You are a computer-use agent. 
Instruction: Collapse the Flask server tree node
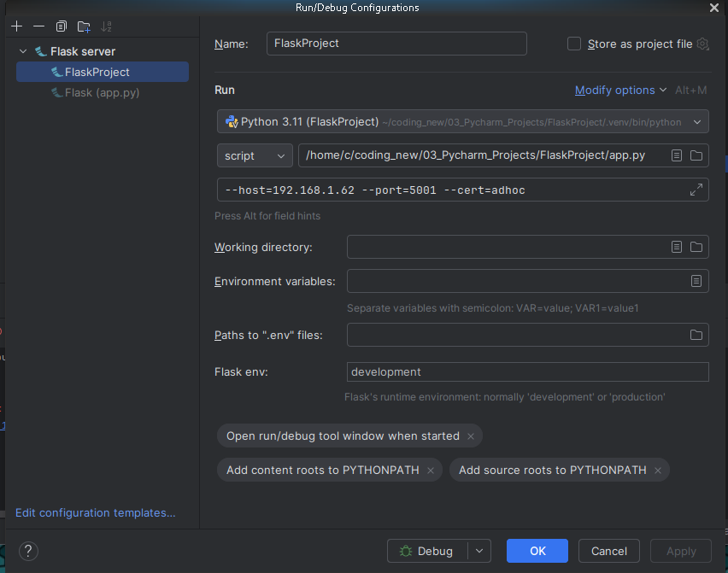[23, 51]
